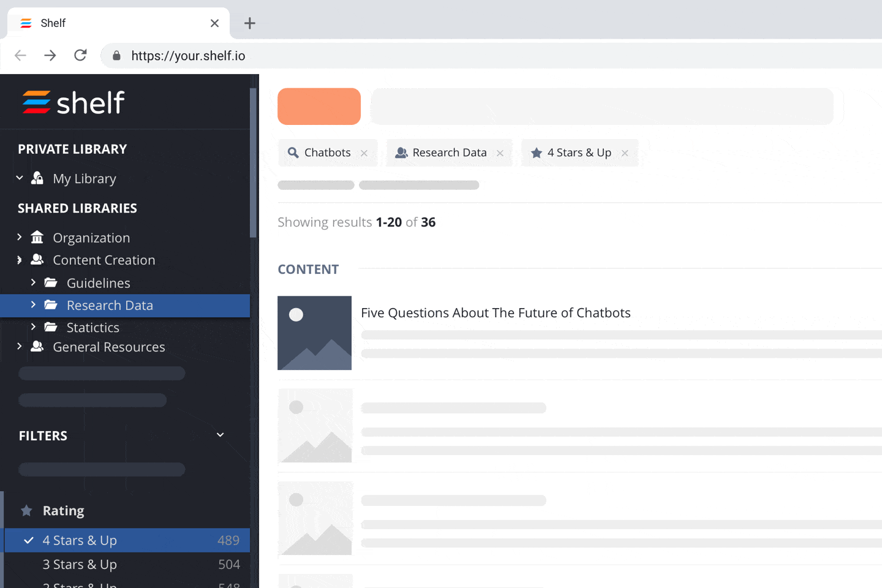Remove the Research Data filter chip
The height and width of the screenshot is (588, 882).
[500, 153]
